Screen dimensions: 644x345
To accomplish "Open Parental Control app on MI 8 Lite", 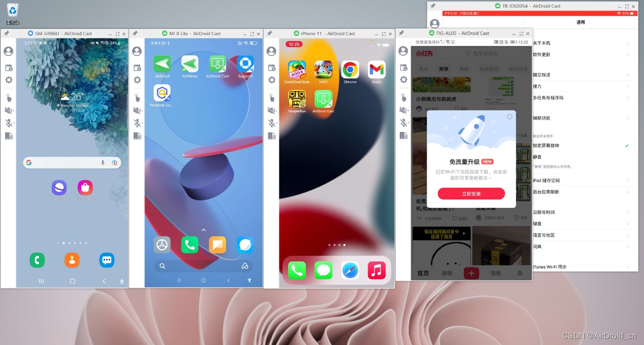I will (162, 93).
